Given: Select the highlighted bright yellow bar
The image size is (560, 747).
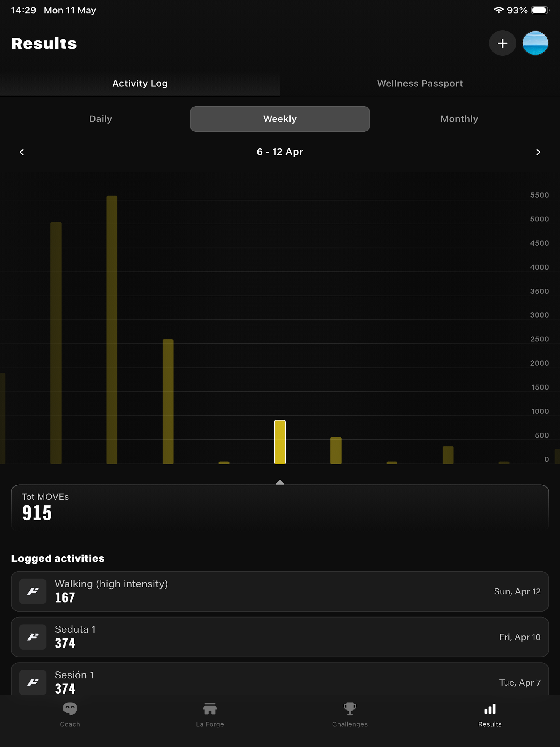Looking at the screenshot, I should tap(280, 442).
